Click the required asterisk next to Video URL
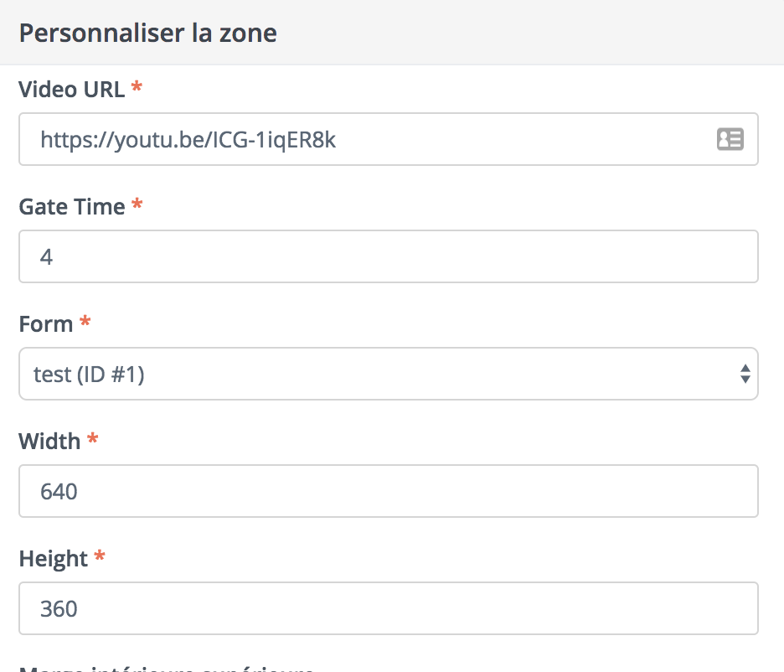Screen dimensions: 784x672 pyautogui.click(x=137, y=87)
